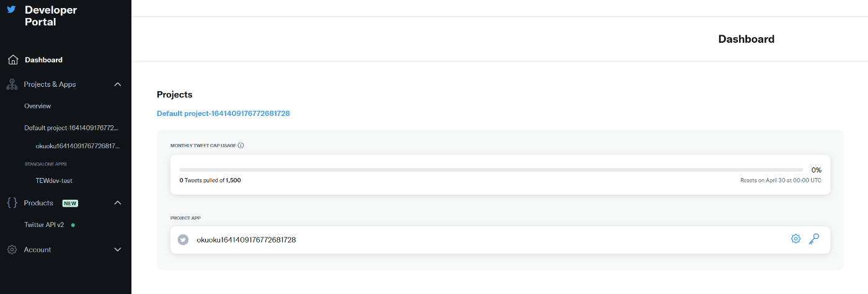This screenshot has width=868, height=294.
Task: Open Default project link under Projects
Action: [x=223, y=114]
